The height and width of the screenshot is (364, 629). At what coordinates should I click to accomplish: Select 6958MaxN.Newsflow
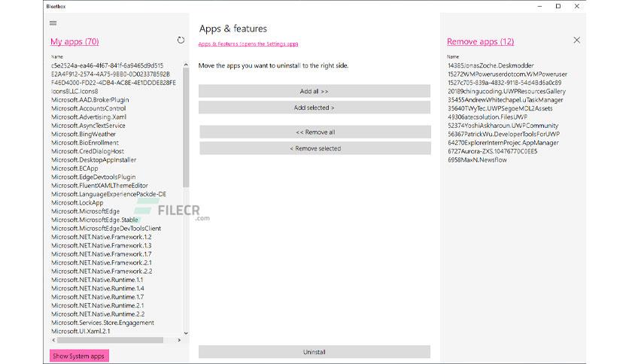477,160
